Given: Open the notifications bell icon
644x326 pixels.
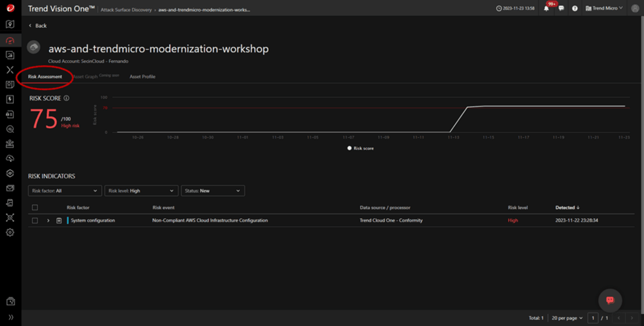Looking at the screenshot, I should 546,8.
